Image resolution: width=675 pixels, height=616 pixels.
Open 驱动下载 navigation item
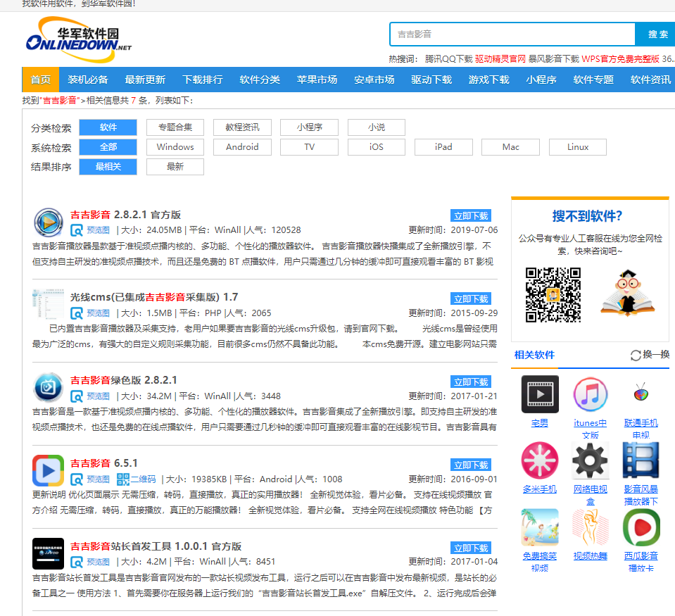pyautogui.click(x=431, y=80)
